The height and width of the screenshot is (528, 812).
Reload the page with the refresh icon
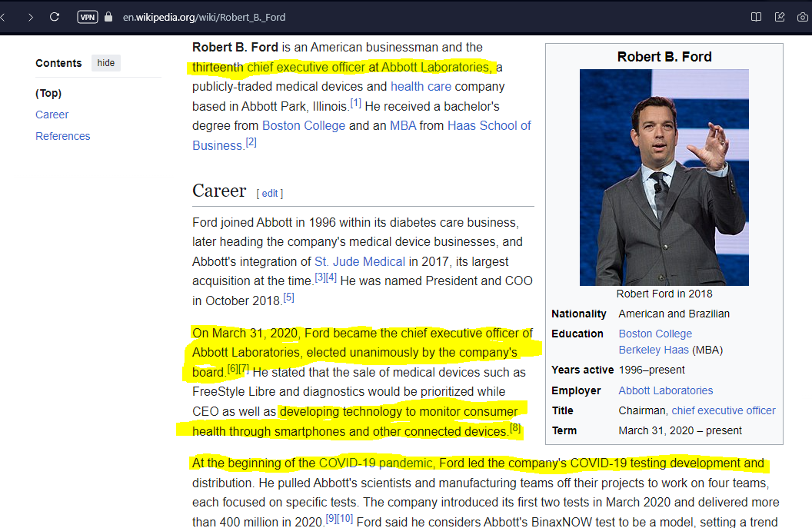tap(55, 17)
